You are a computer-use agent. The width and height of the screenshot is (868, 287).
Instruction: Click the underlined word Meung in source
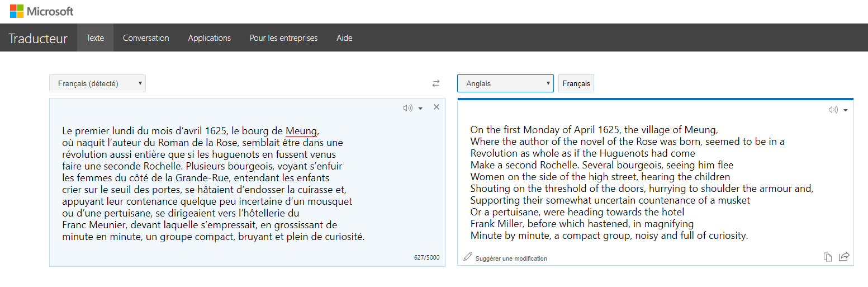302,131
